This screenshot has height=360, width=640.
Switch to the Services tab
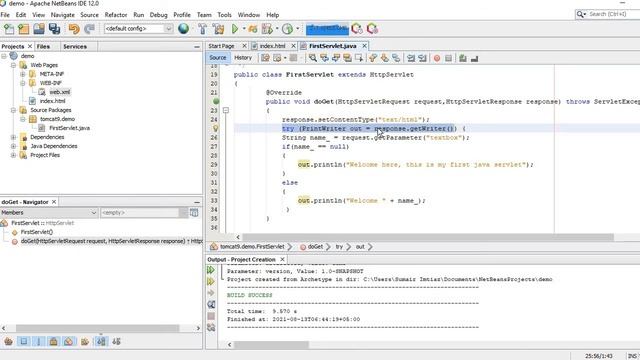75,47
